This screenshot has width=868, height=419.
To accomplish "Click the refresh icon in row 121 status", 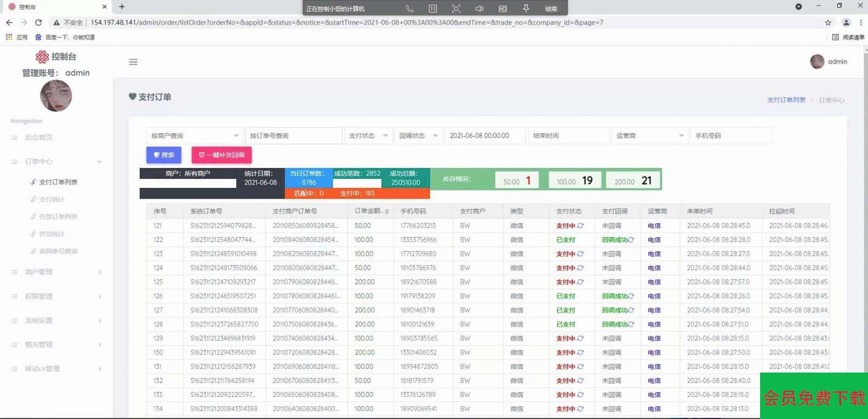I will coord(580,226).
